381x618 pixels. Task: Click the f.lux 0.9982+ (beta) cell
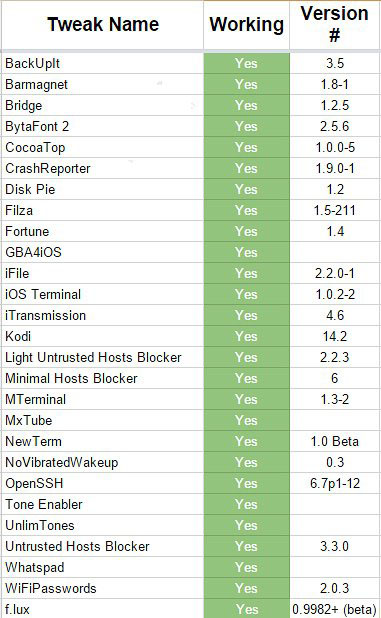[335, 609]
